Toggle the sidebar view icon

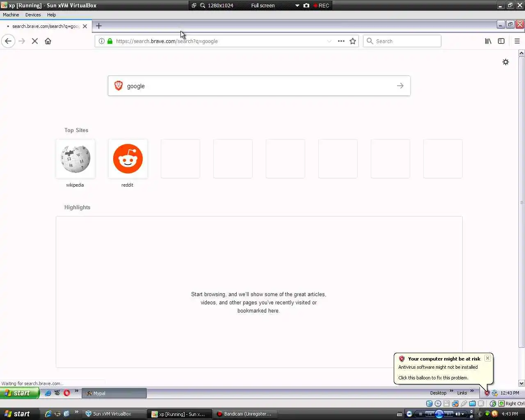pos(501,41)
